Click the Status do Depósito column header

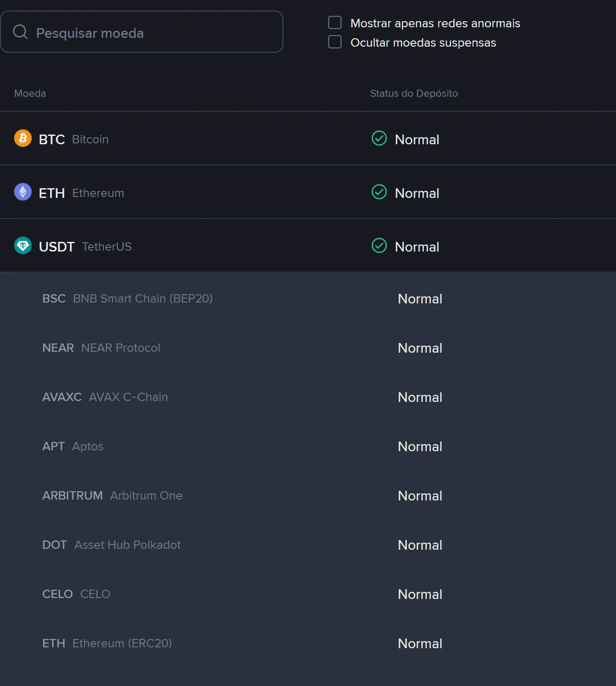(x=414, y=93)
